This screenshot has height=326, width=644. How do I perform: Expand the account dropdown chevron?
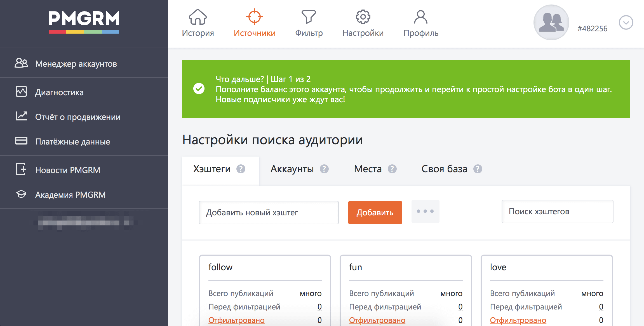tap(626, 22)
